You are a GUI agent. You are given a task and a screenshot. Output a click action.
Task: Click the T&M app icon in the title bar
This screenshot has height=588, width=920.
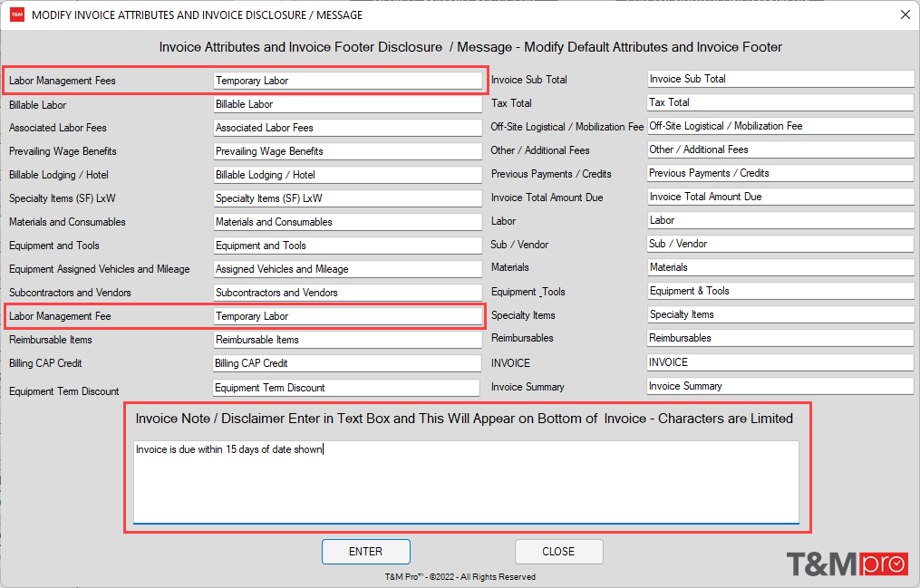click(17, 14)
